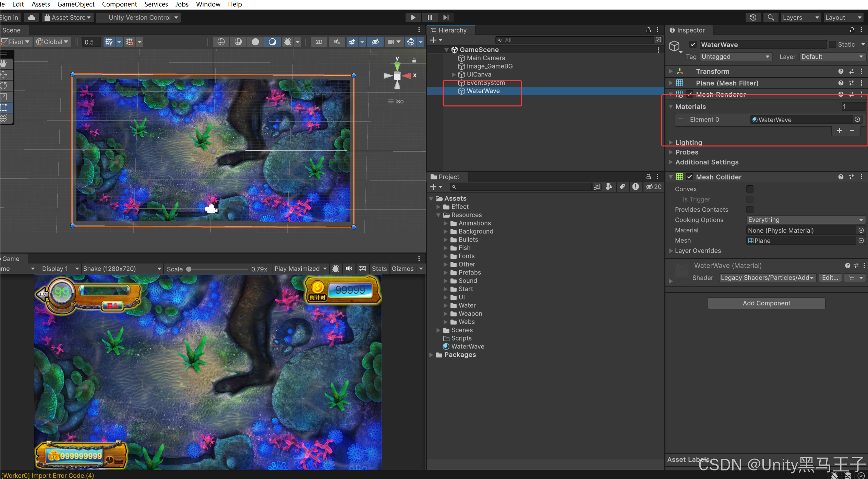Viewport: 868px width, 479px height.
Task: Open the undo history icon
Action: coord(753,17)
